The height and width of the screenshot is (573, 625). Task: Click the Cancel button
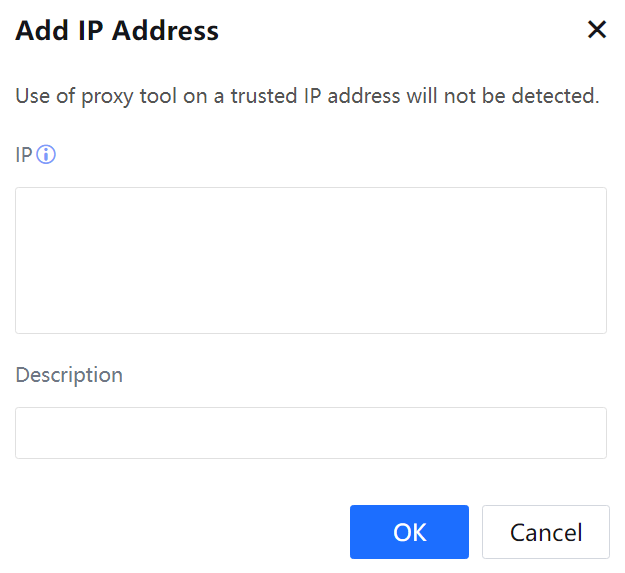(x=545, y=532)
